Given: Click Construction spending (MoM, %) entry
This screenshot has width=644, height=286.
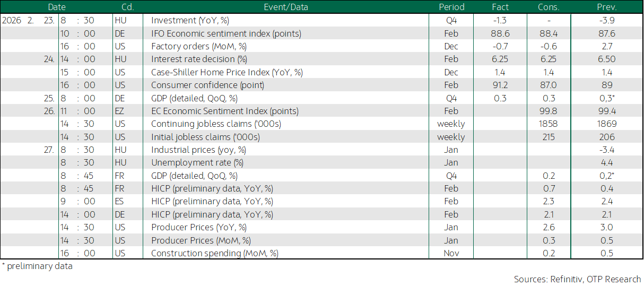Looking at the screenshot, I should point(215,253).
